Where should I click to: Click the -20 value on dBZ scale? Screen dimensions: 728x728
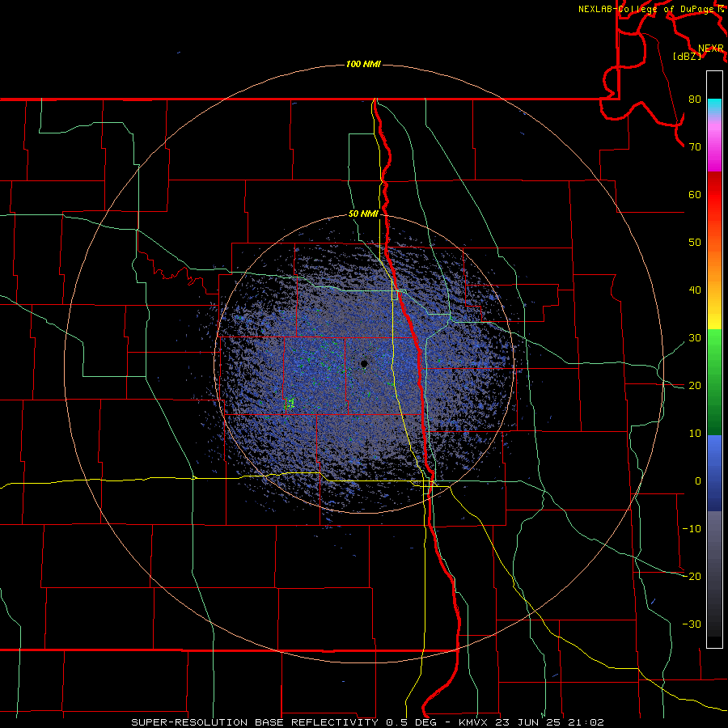pos(692,576)
